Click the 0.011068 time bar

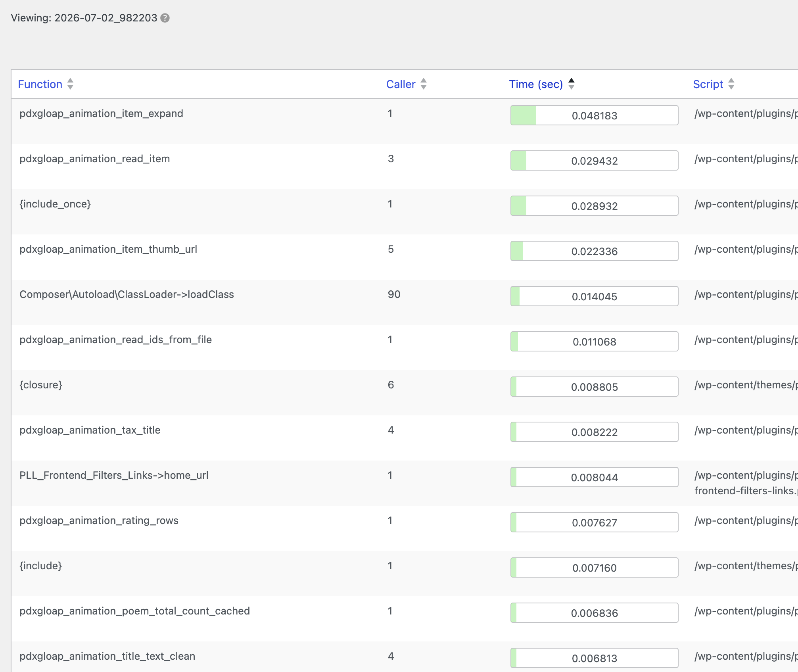point(594,342)
